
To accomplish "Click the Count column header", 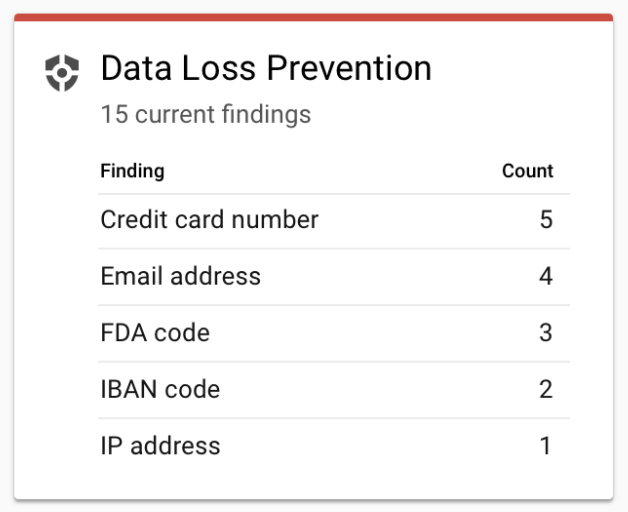I will point(527,171).
